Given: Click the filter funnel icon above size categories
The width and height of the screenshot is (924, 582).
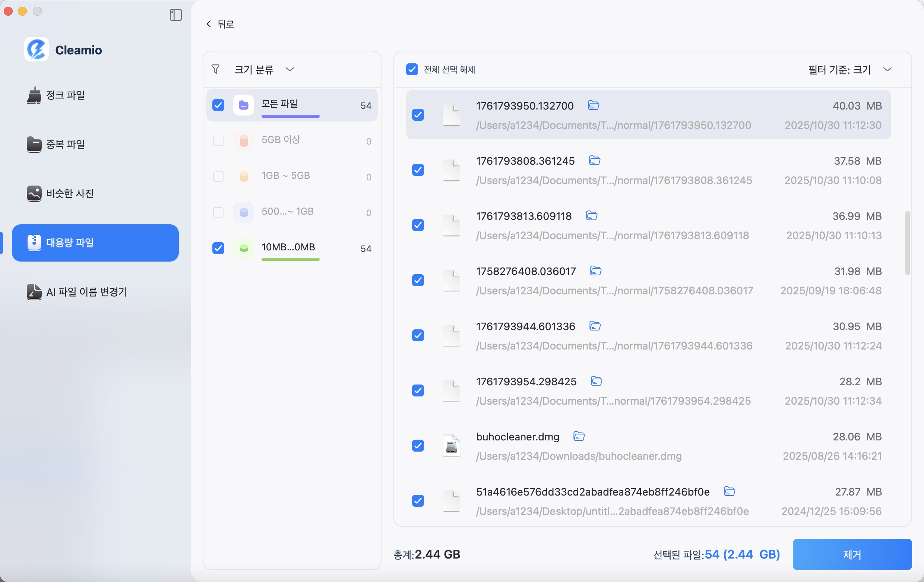Looking at the screenshot, I should pos(216,69).
